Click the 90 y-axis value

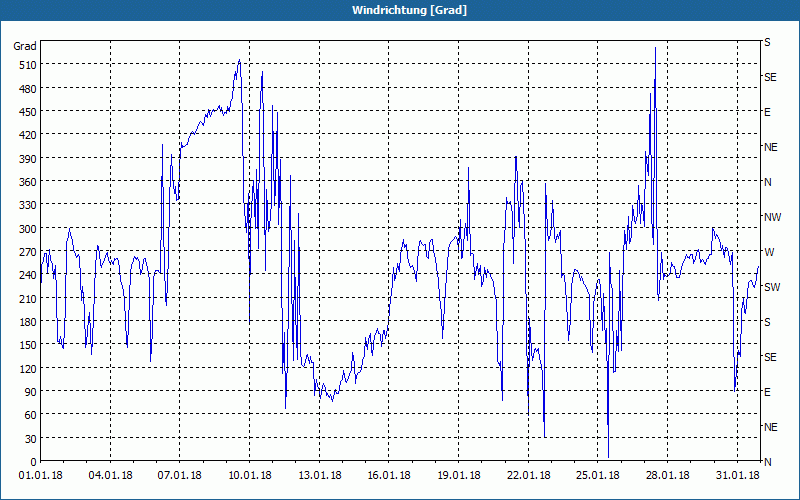[x=31, y=392]
